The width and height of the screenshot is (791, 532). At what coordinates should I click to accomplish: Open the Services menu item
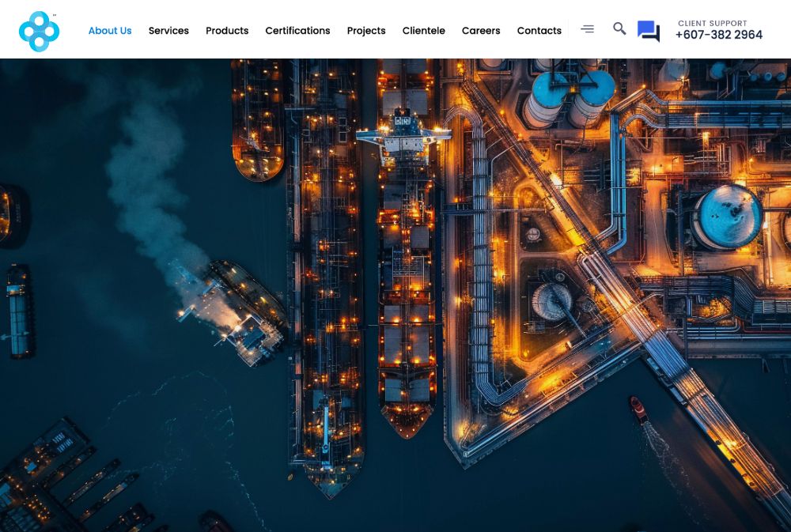click(x=168, y=31)
